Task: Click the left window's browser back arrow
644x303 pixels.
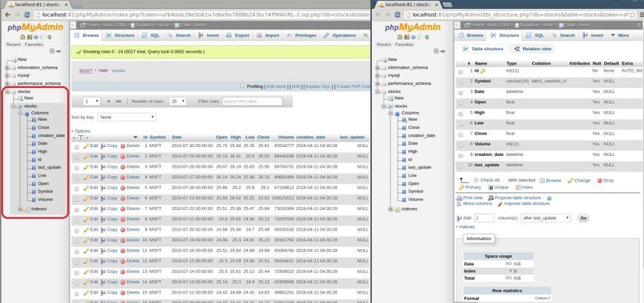Action: click(x=7, y=14)
